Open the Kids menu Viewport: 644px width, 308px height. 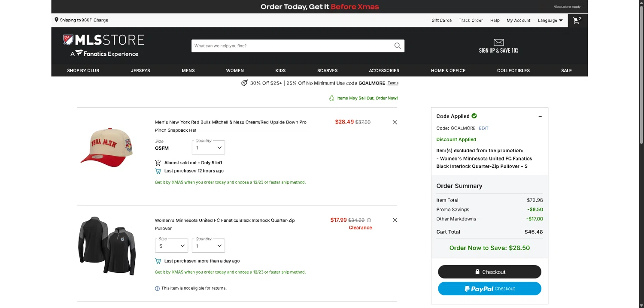click(x=280, y=70)
